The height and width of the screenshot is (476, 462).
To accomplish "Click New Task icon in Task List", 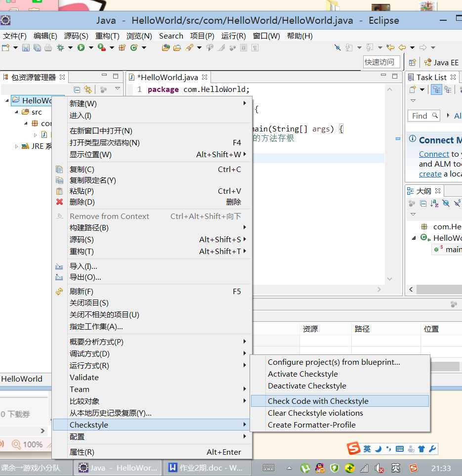I will pos(413,89).
